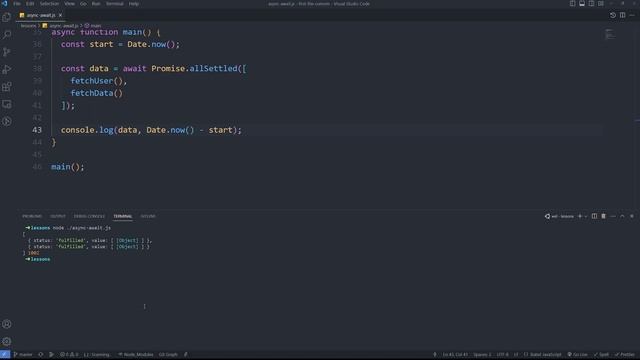Toggle the primary side bar layout icon

[x=572, y=4]
